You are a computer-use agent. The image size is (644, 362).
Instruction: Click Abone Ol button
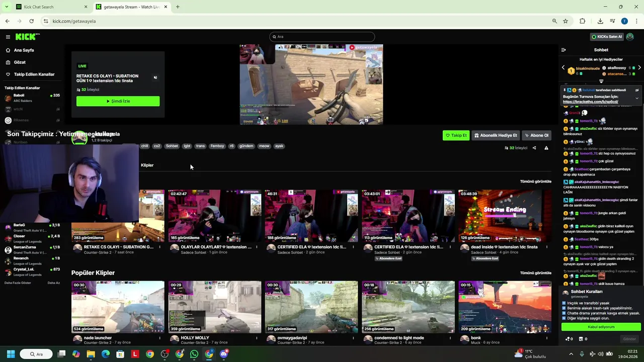pyautogui.click(x=537, y=135)
